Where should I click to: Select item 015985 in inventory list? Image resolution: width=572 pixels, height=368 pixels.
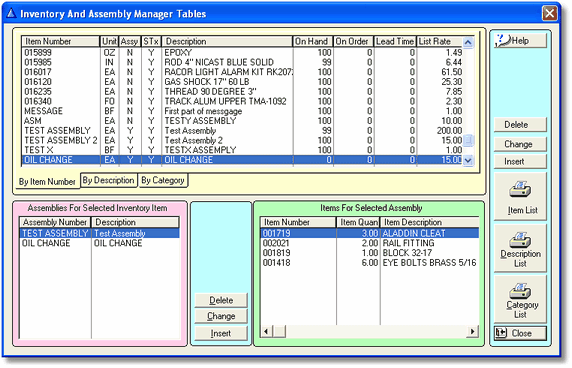242,62
